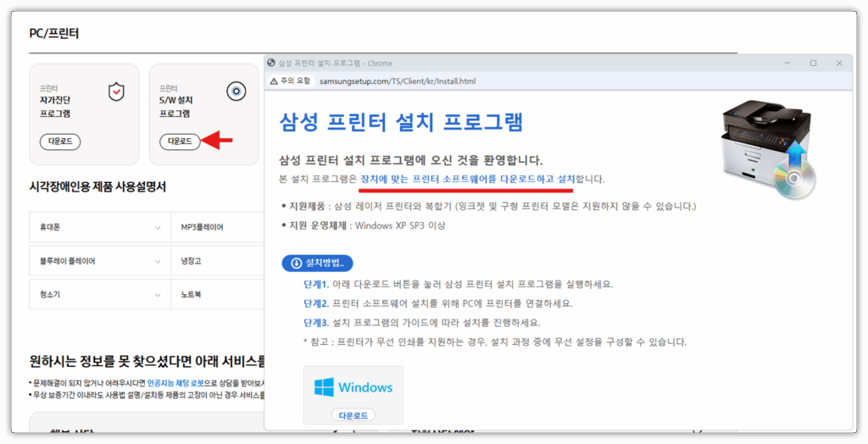Viewport: 868px width, 444px height.
Task: Open the MP3플레이어 manual row
Action: pos(218,228)
